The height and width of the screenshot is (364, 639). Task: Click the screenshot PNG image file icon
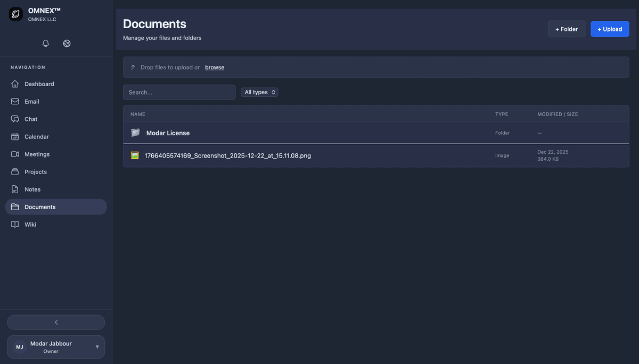pyautogui.click(x=135, y=155)
